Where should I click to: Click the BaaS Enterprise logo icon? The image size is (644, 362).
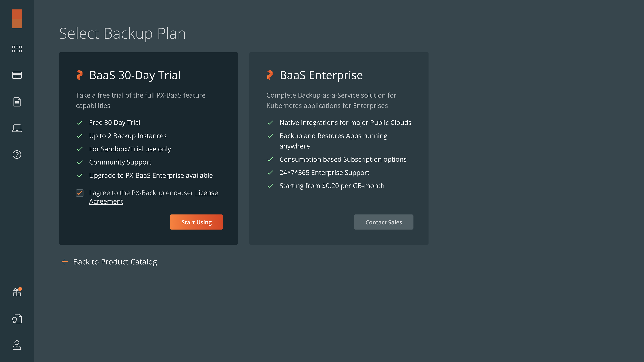tap(270, 75)
